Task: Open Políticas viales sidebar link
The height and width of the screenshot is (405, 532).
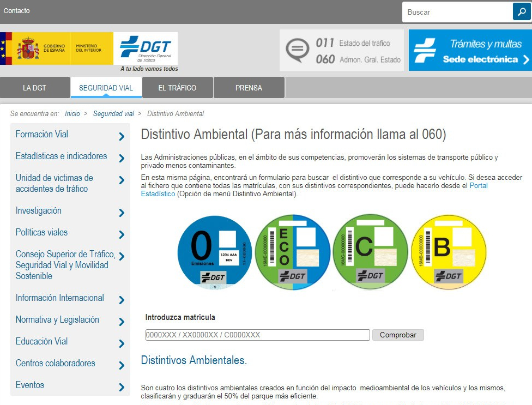Action: 41,232
